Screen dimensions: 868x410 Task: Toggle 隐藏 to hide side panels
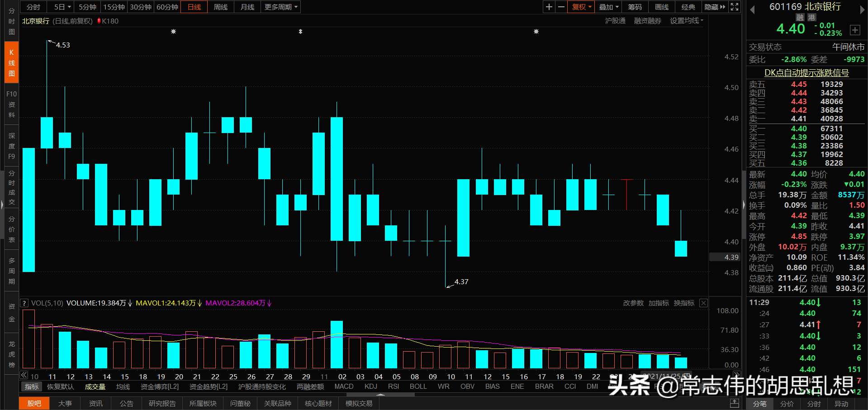(711, 7)
